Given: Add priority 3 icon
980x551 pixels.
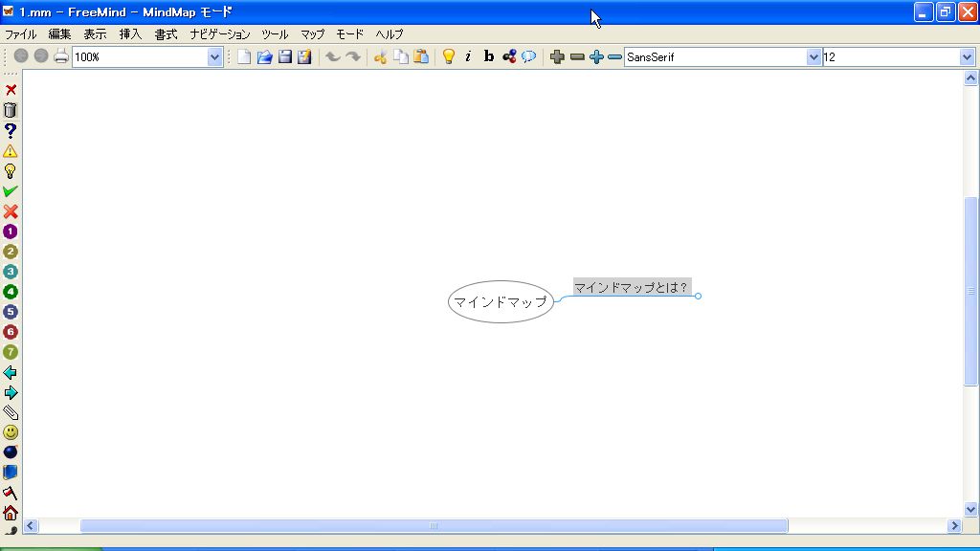Looking at the screenshot, I should point(10,272).
